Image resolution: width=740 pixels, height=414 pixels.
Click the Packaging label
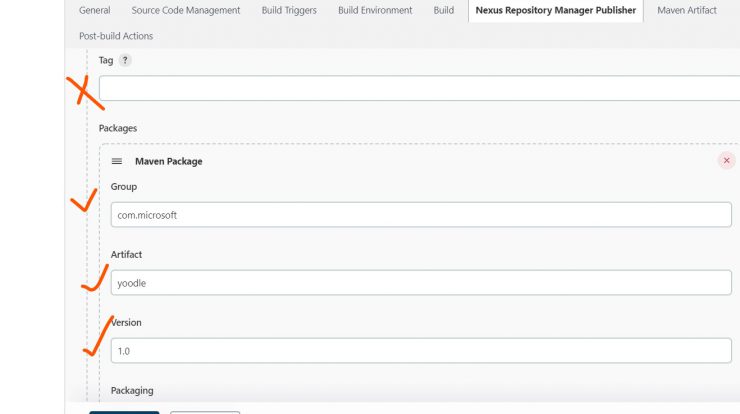pos(132,391)
